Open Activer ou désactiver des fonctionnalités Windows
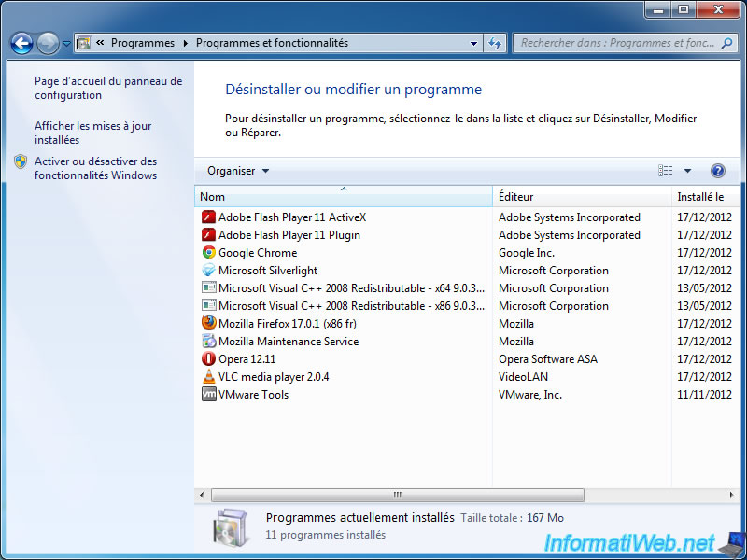The width and height of the screenshot is (747, 560). point(96,168)
